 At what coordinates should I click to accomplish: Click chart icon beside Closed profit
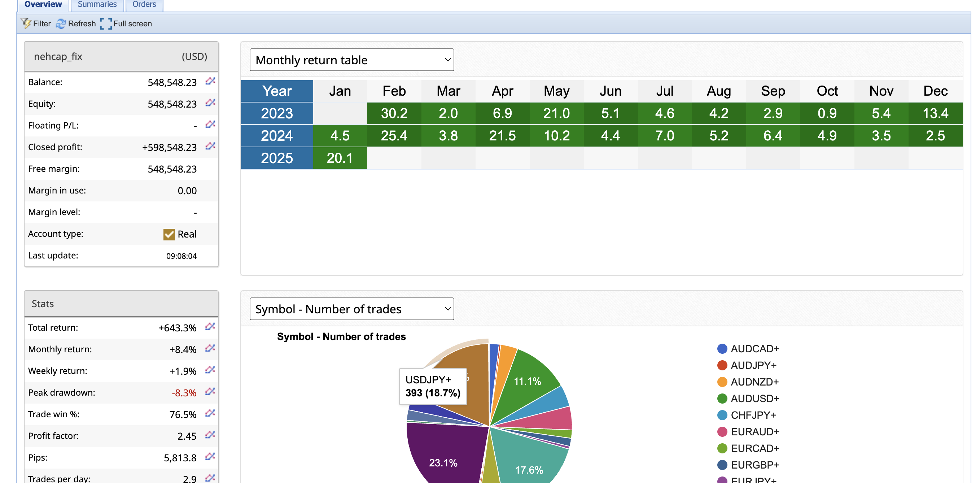pos(210,146)
